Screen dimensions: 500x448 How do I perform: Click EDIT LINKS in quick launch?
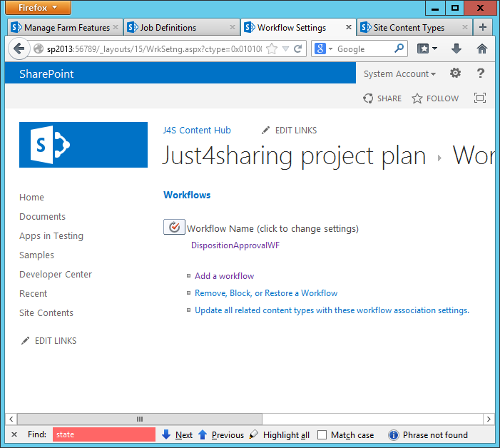tap(49, 341)
